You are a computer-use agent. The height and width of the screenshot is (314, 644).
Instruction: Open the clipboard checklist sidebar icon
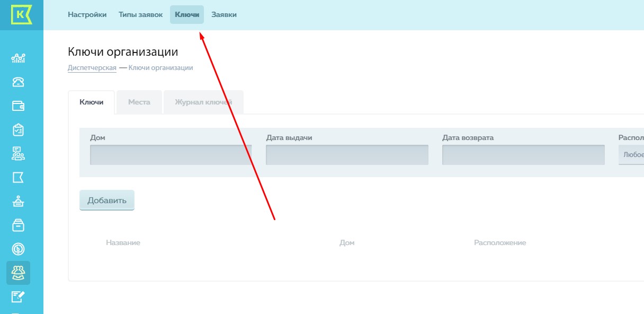pyautogui.click(x=19, y=129)
